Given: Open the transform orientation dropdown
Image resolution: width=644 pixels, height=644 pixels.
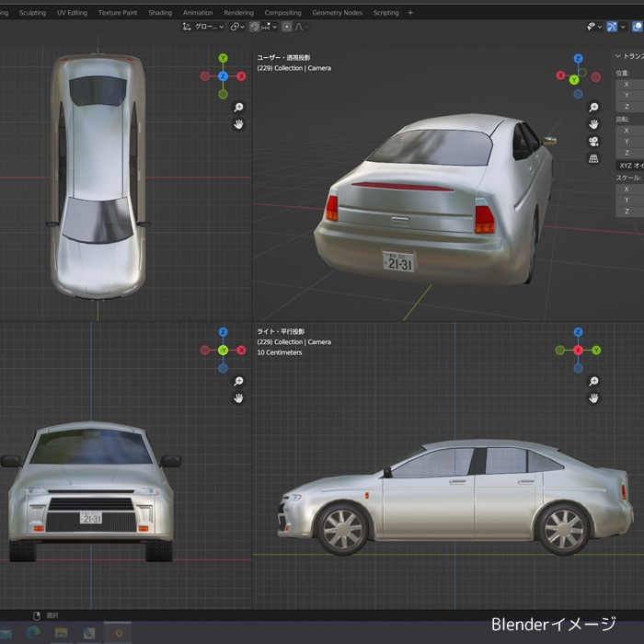Looking at the screenshot, I should pyautogui.click(x=202, y=27).
